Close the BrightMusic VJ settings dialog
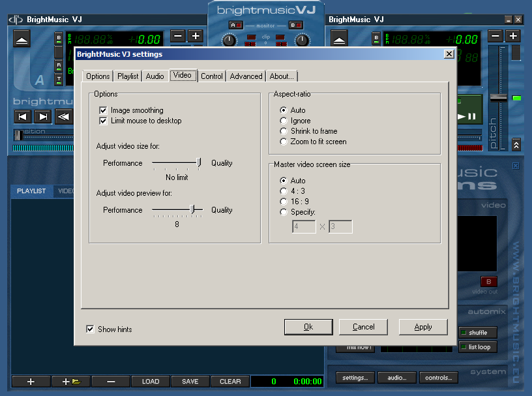This screenshot has height=396, width=532. pyautogui.click(x=449, y=54)
